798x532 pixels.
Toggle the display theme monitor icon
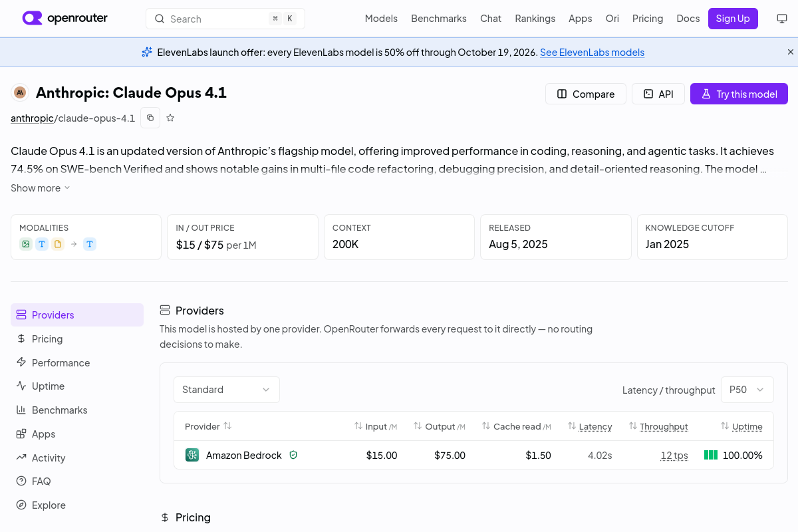pos(782,19)
